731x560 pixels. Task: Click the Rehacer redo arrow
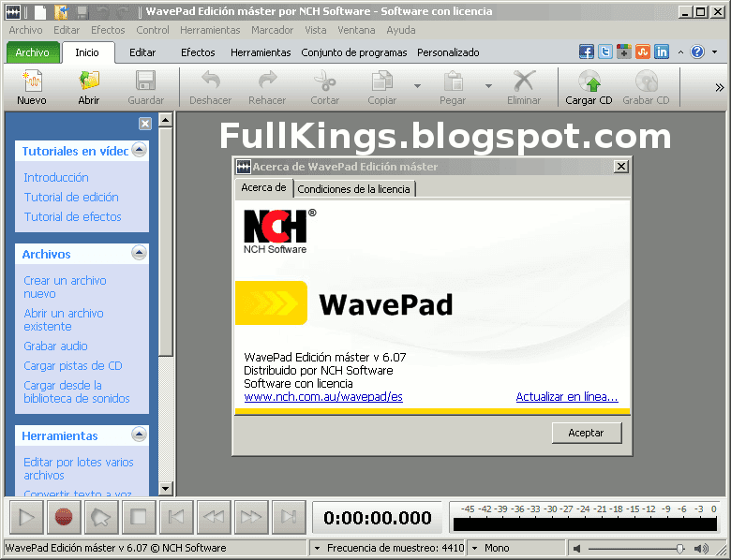pos(267,81)
